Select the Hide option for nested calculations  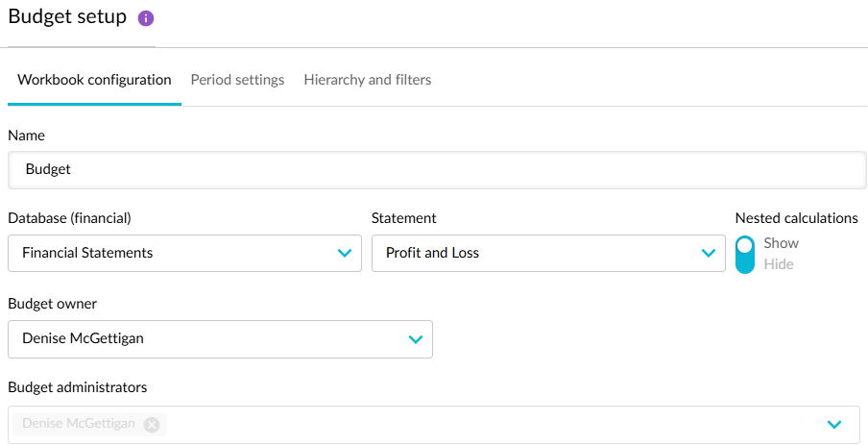click(x=779, y=264)
